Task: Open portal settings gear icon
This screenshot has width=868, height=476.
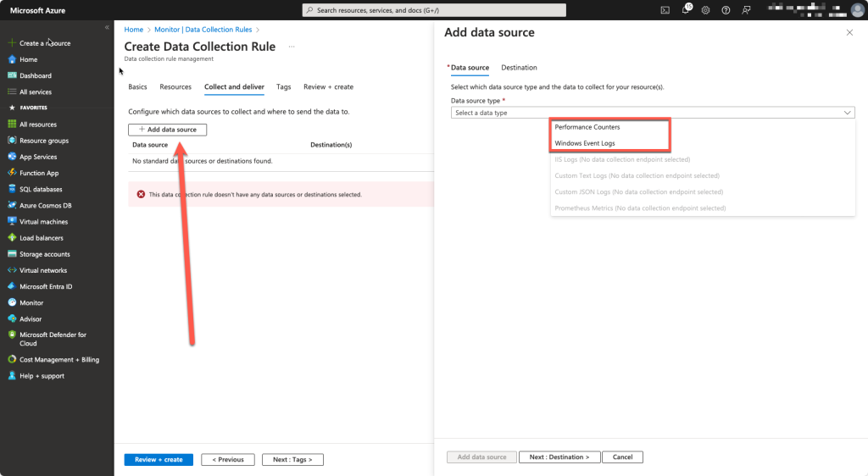Action: point(705,10)
